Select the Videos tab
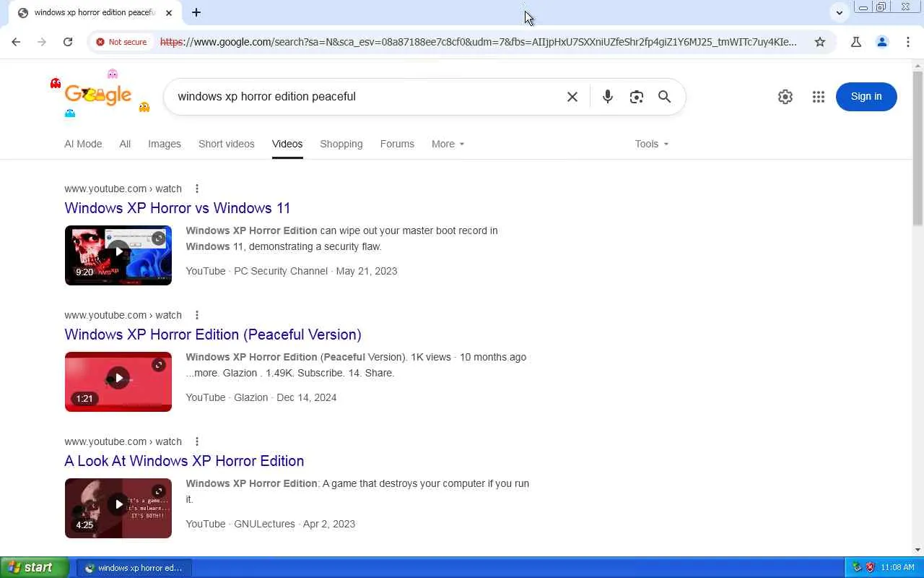This screenshot has width=924, height=578. pos(287,144)
